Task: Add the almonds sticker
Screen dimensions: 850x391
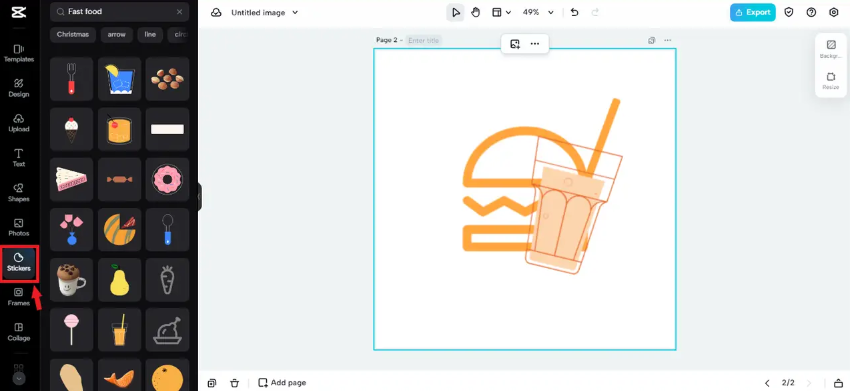Action: coord(168,79)
